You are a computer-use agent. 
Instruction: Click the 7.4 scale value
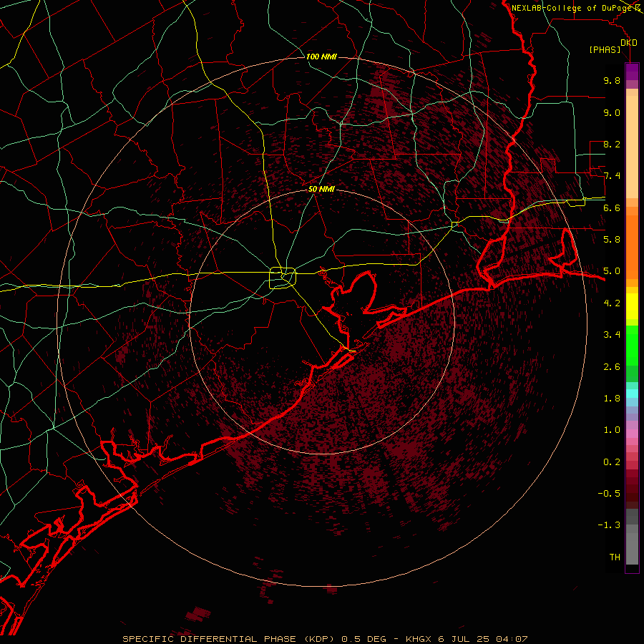[x=612, y=176]
